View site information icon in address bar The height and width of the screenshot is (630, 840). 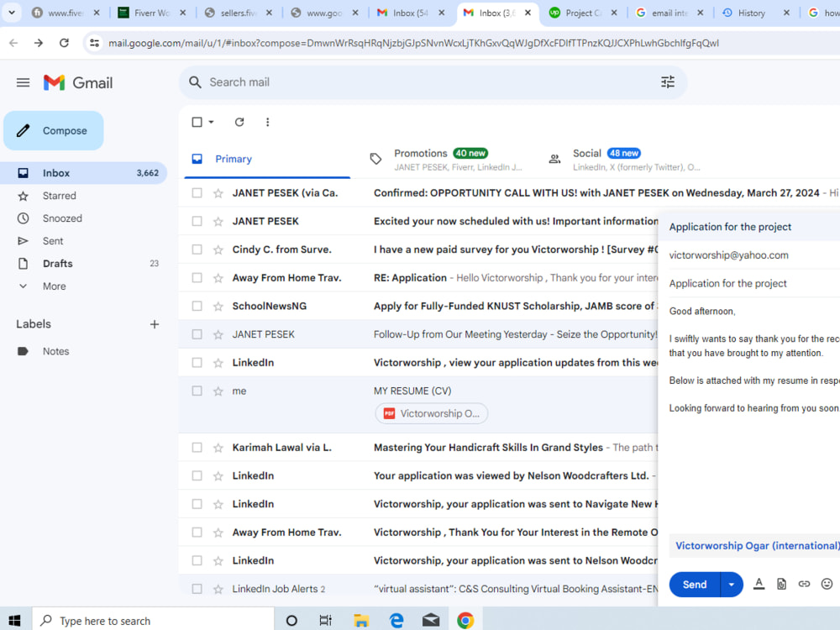[x=95, y=43]
